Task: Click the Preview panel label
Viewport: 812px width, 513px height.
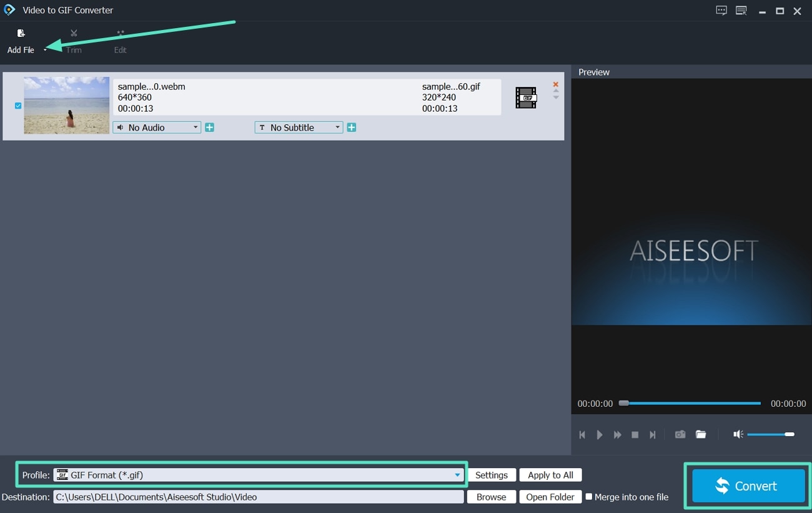Action: (x=594, y=72)
